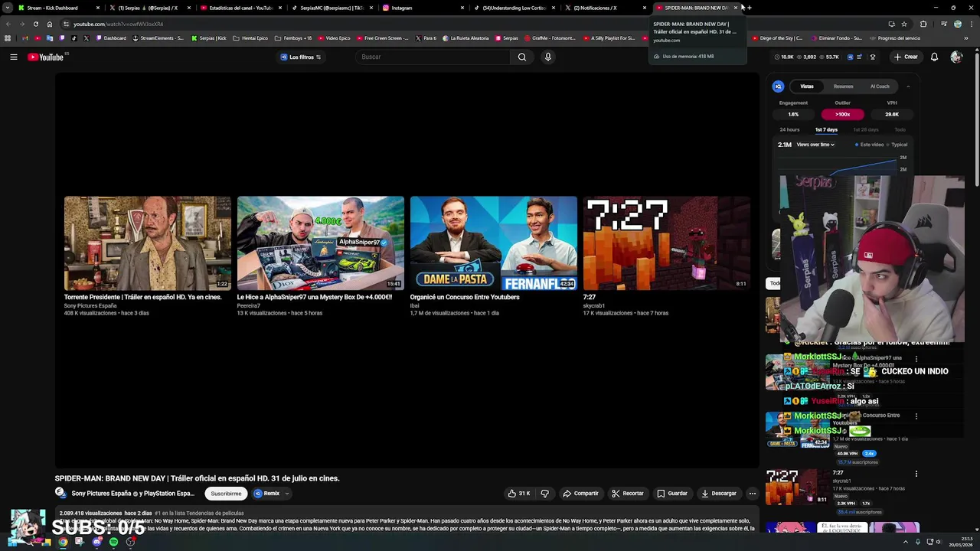Switch to the Resumen tab

(843, 86)
